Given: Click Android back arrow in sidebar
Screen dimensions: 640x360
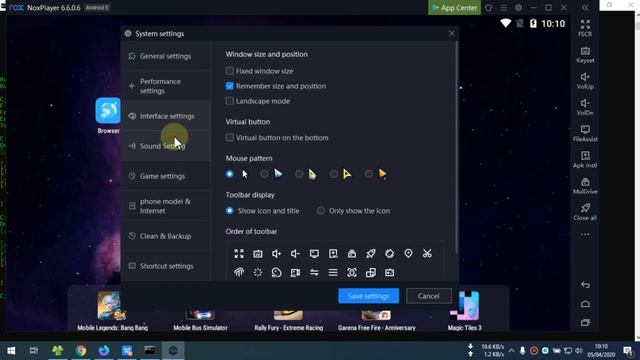Looking at the screenshot, I should (x=585, y=284).
